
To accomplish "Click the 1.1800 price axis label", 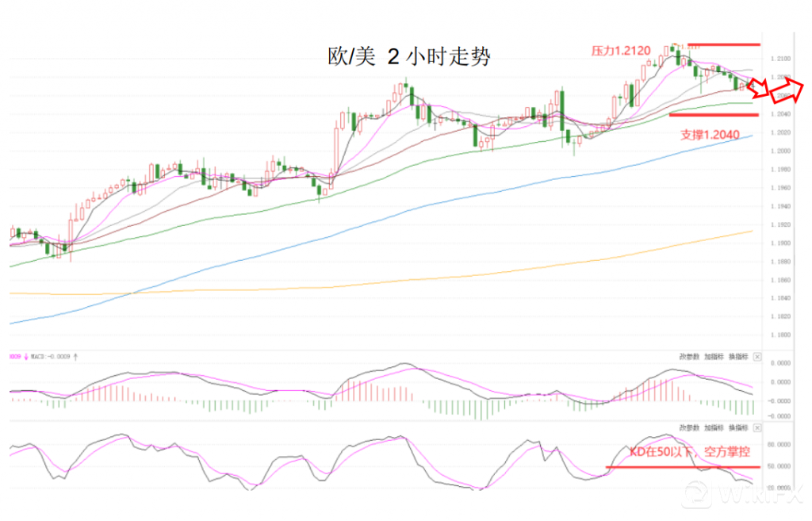I will coord(780,335).
